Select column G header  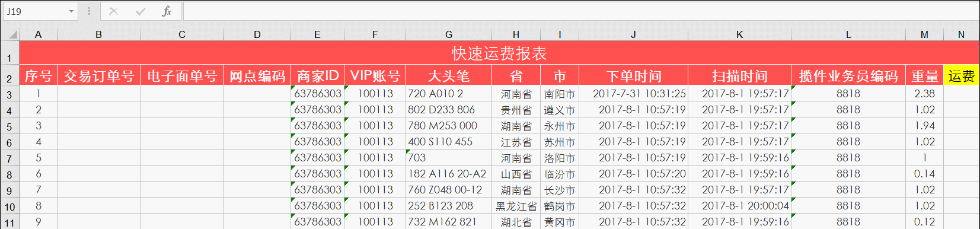click(x=449, y=34)
